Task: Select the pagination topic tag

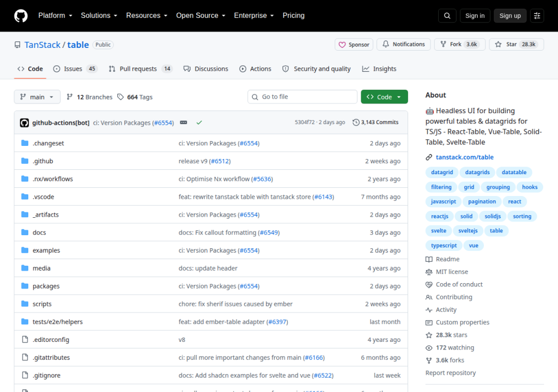Action: coord(482,201)
